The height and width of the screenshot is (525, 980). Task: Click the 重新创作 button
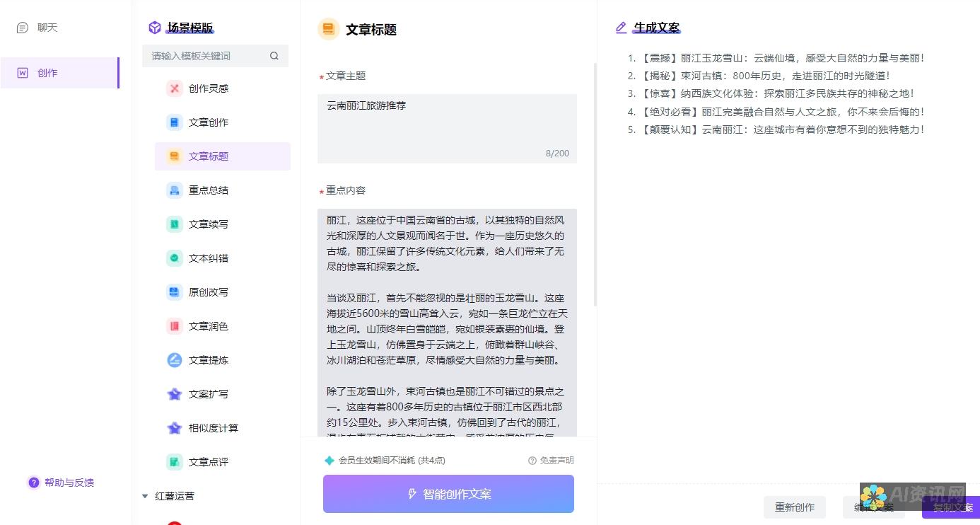click(x=795, y=507)
